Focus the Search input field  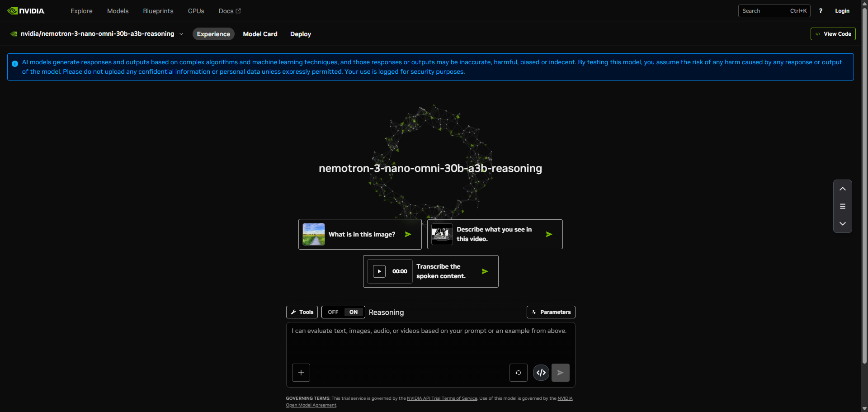tap(764, 11)
